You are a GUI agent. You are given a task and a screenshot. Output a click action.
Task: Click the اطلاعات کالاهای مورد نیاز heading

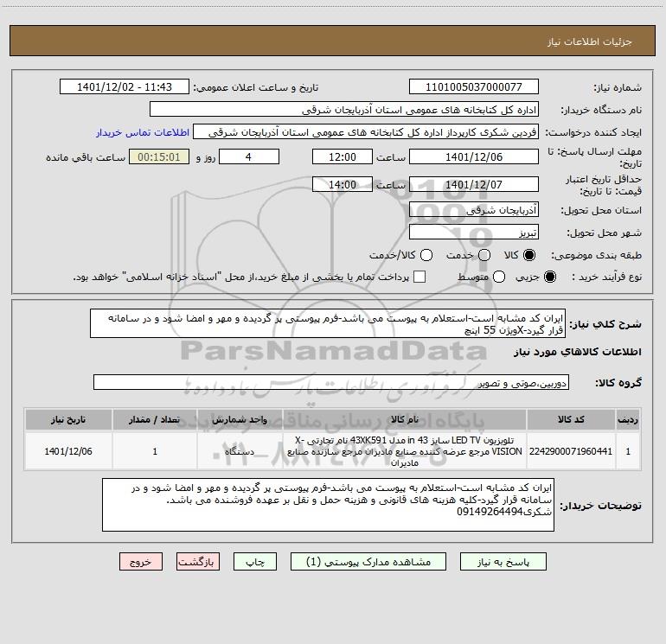point(578,352)
